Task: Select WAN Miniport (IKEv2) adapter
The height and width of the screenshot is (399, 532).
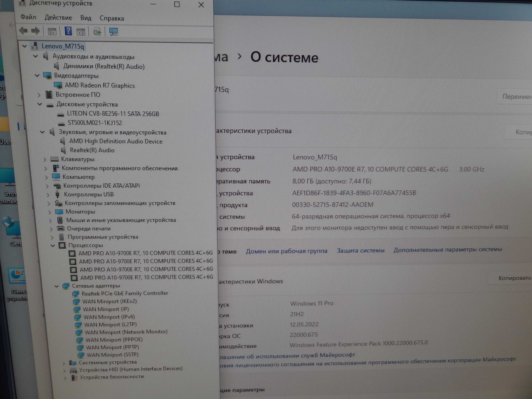Action: click(x=109, y=301)
